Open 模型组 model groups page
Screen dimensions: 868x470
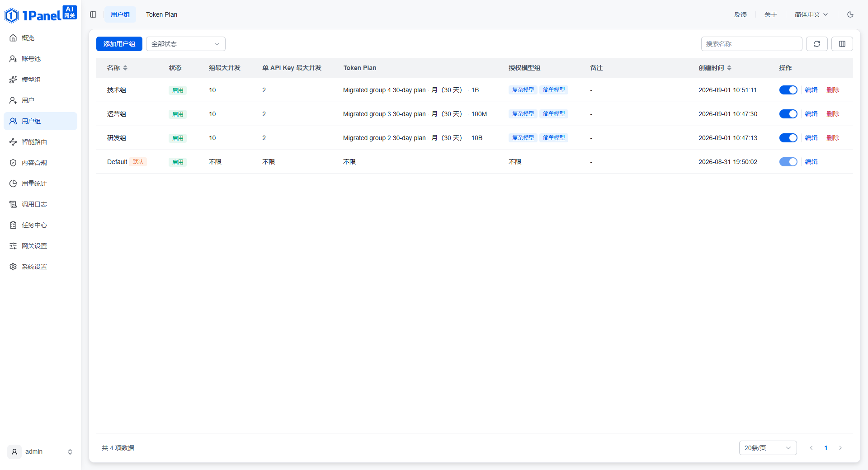tap(41, 80)
